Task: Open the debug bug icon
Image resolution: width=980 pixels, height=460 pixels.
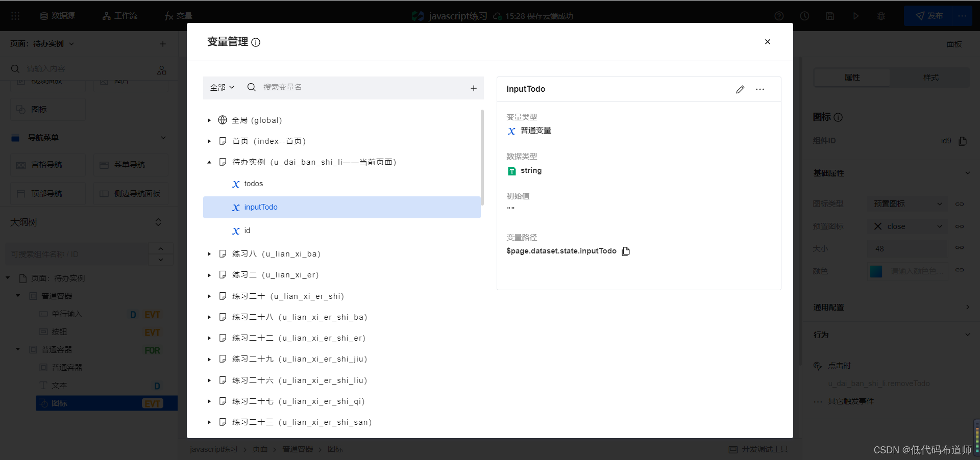Action: [x=881, y=16]
